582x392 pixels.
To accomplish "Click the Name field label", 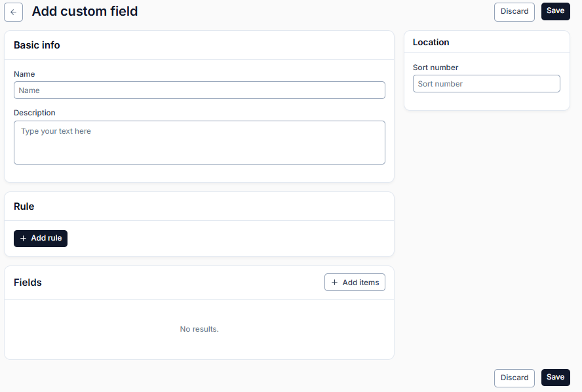I will [24, 74].
